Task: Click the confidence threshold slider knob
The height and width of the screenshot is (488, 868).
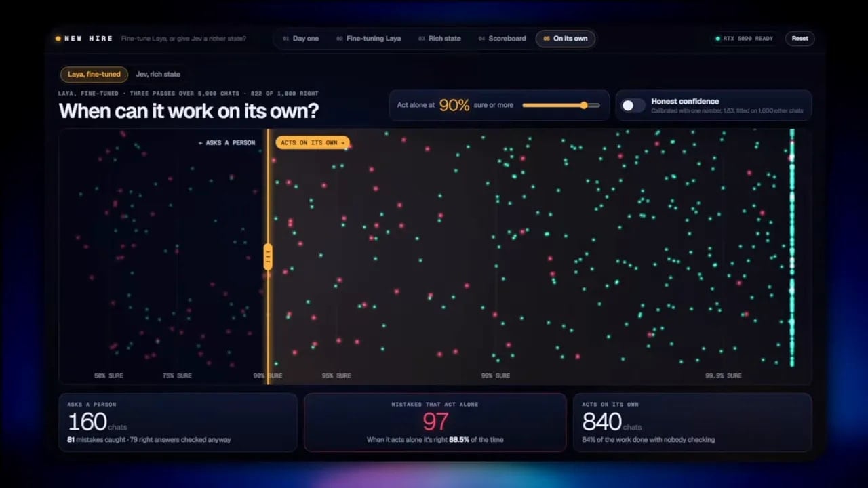Action: coord(584,105)
